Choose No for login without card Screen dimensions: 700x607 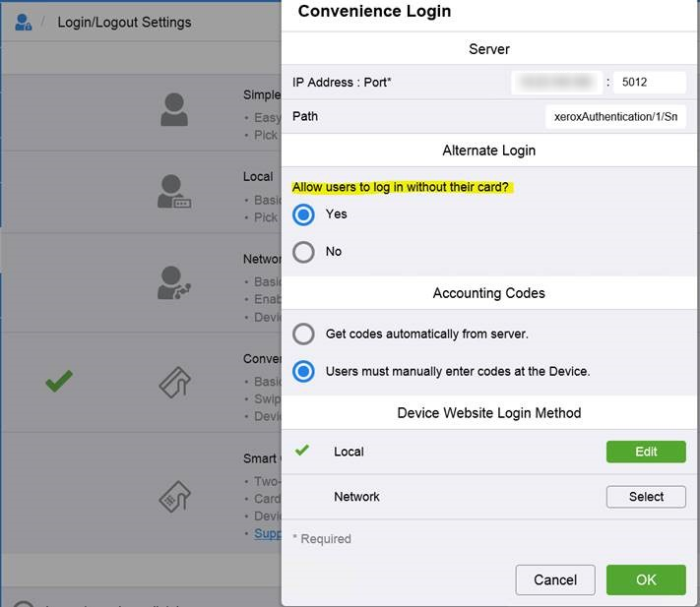click(x=304, y=252)
